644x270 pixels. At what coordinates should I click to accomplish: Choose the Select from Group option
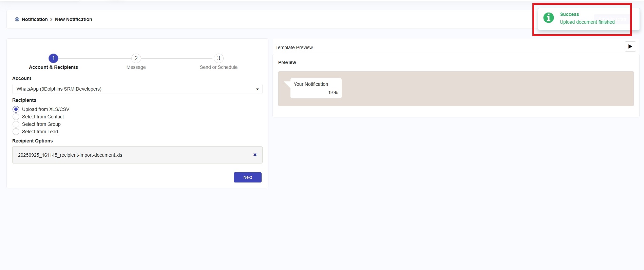tap(16, 124)
